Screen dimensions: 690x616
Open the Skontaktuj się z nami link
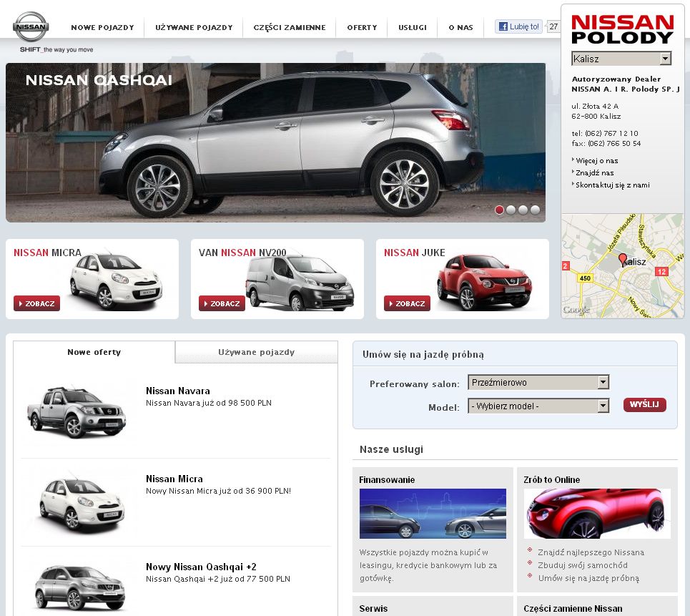point(613,185)
